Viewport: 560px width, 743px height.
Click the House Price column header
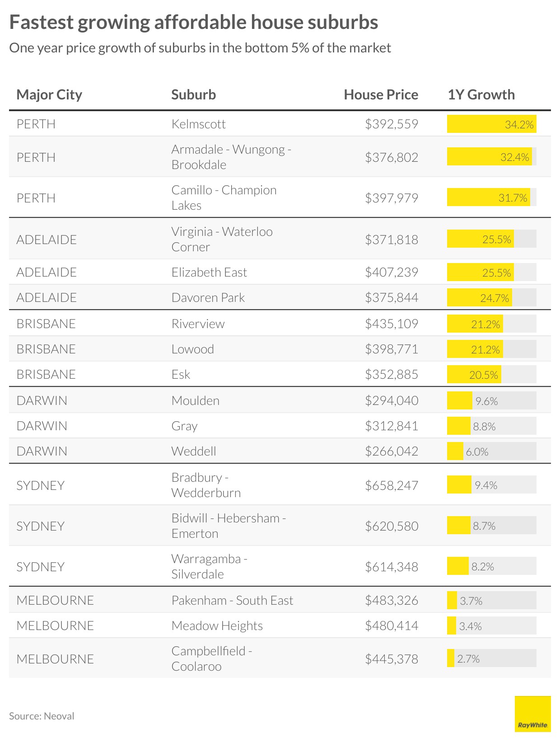381,94
